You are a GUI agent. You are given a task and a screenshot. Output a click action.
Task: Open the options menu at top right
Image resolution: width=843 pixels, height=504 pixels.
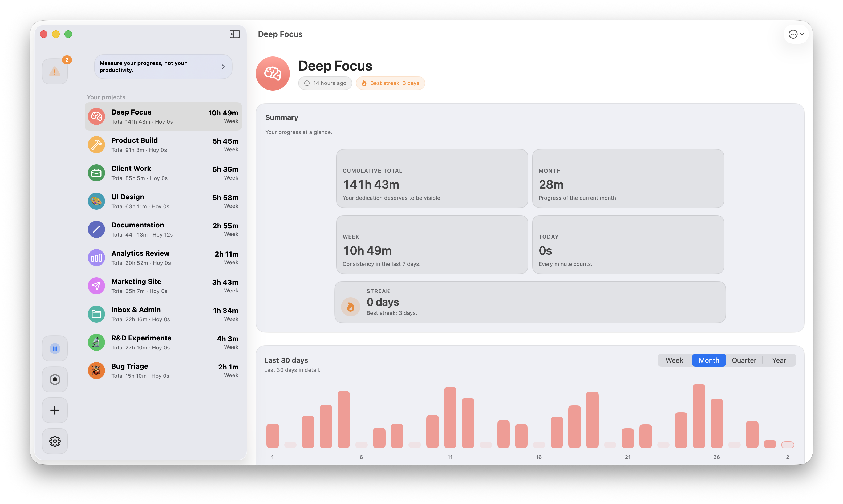click(x=796, y=34)
